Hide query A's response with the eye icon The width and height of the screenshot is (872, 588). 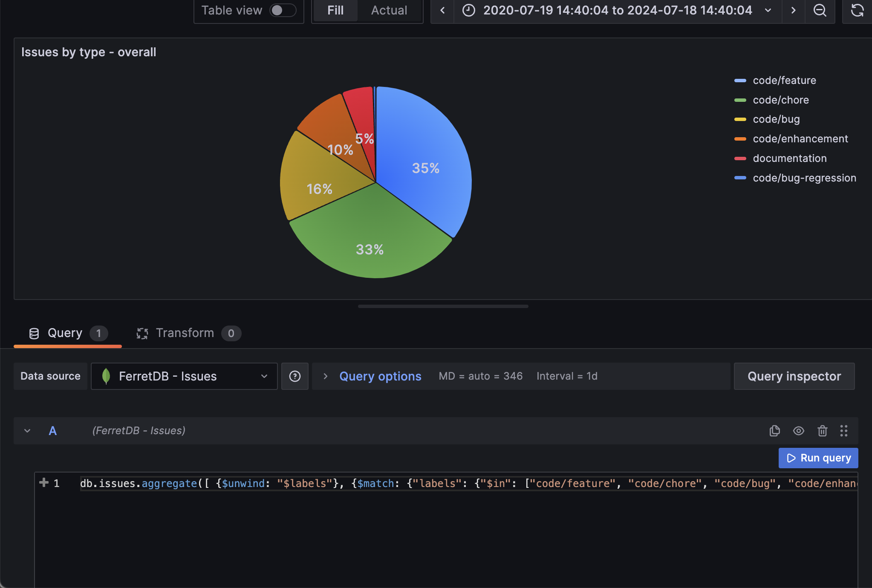click(x=798, y=431)
